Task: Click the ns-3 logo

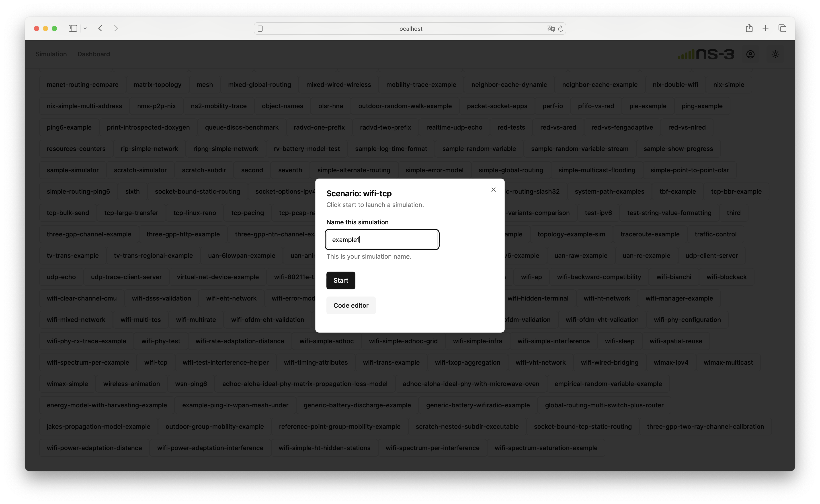Action: [x=706, y=54]
